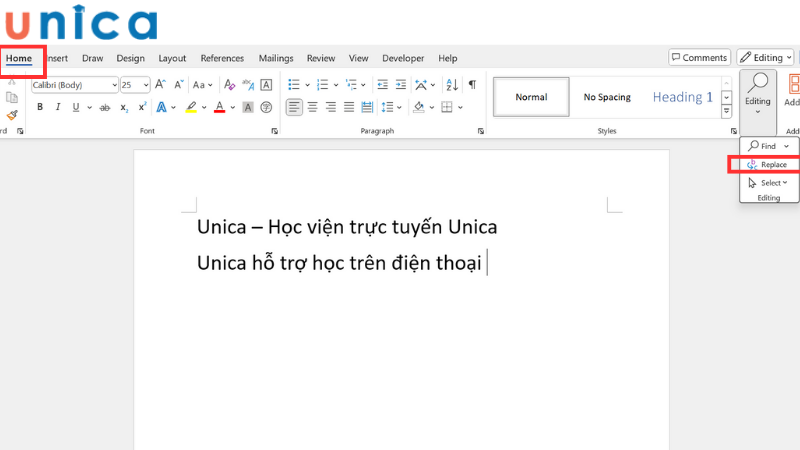The width and height of the screenshot is (800, 450).
Task: Open the Design tab
Action: 131,58
